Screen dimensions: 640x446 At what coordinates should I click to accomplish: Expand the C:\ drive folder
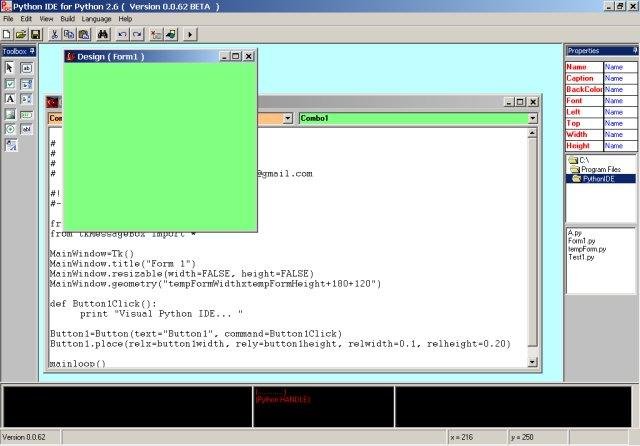click(x=579, y=160)
